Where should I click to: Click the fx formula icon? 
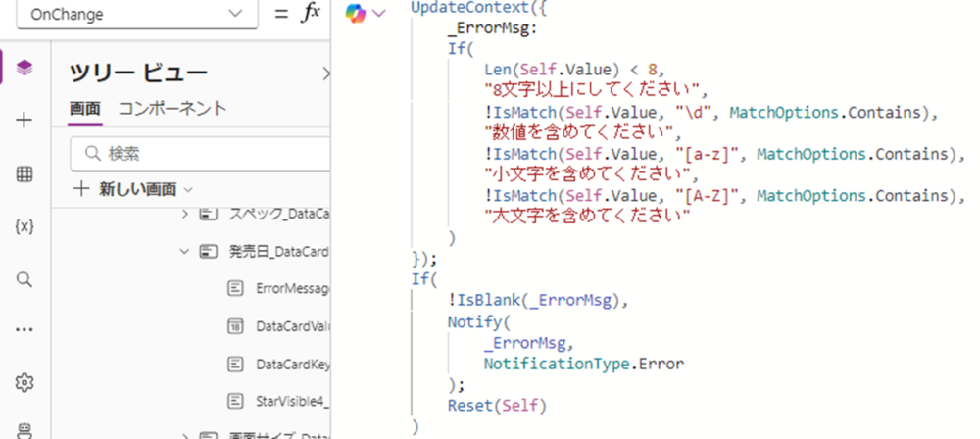(x=310, y=13)
